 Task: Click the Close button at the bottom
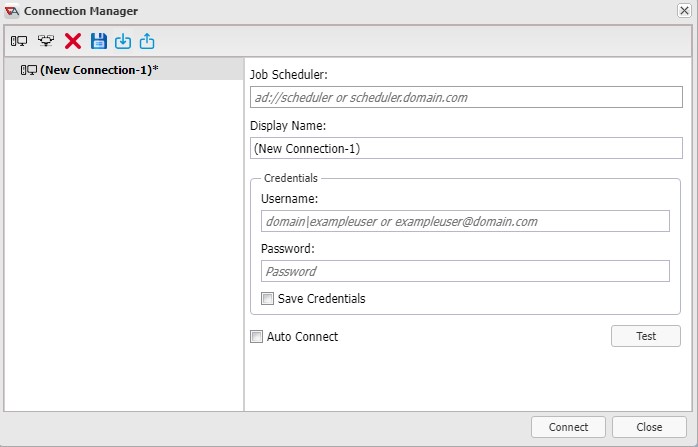coord(649,427)
